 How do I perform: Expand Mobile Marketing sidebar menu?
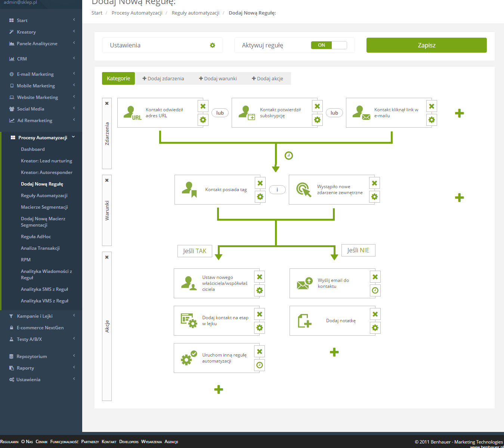point(41,85)
